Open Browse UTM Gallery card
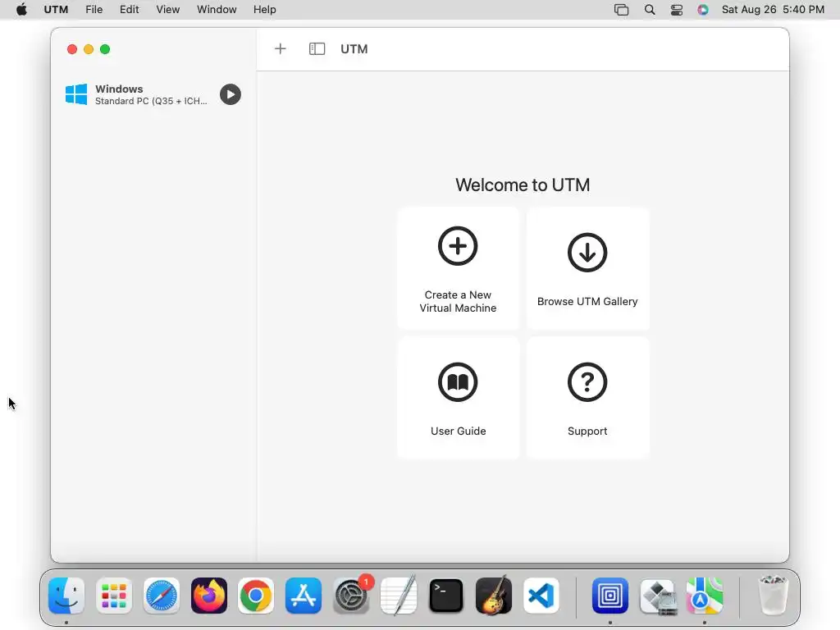This screenshot has height=630, width=840. pyautogui.click(x=587, y=268)
